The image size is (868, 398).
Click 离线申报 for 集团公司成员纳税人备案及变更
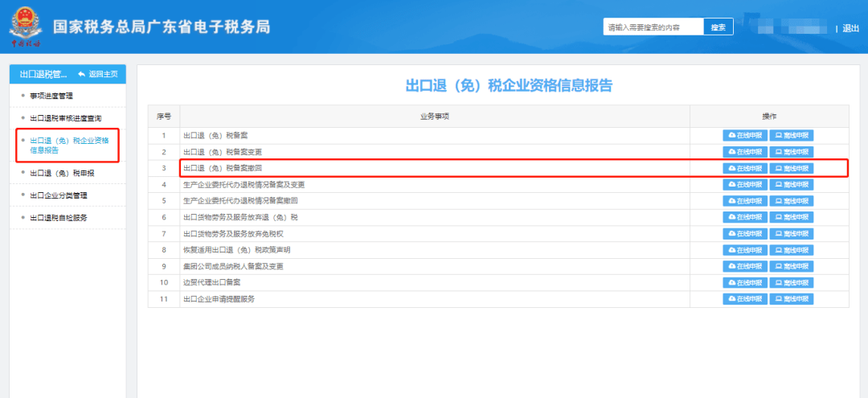(791, 266)
